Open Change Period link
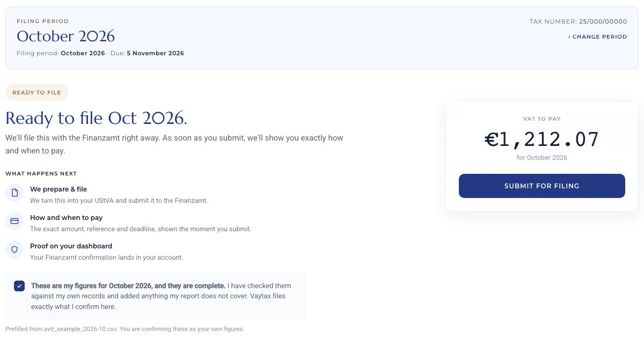Viewport: 644px width, 338px height. [x=597, y=37]
